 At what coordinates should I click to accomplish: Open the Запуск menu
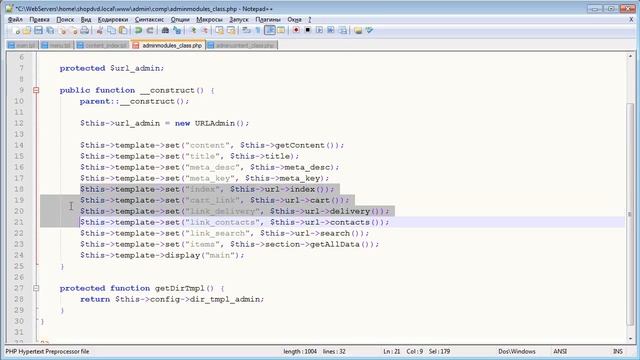pyautogui.click(x=239, y=20)
